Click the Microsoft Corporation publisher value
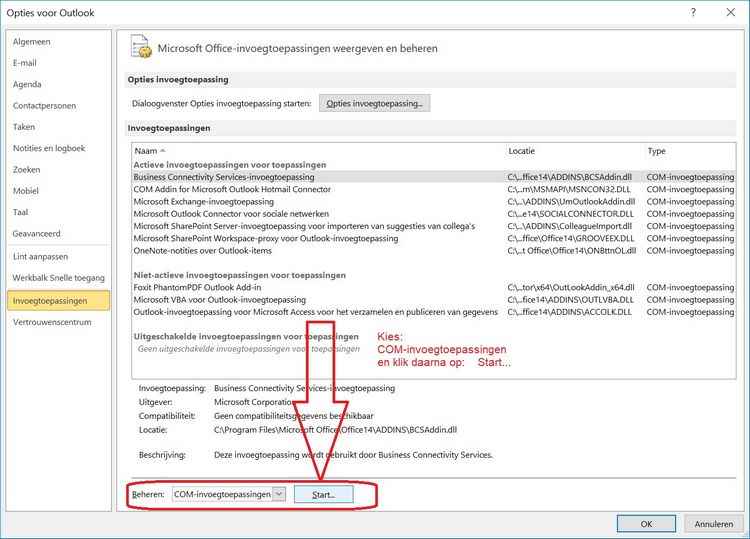Viewport: 750px width, 539px height. click(x=254, y=402)
